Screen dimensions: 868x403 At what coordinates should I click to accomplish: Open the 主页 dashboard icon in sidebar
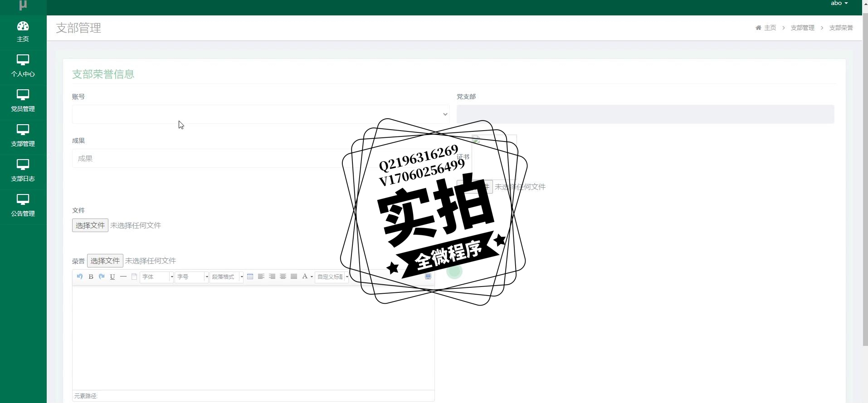point(23,26)
